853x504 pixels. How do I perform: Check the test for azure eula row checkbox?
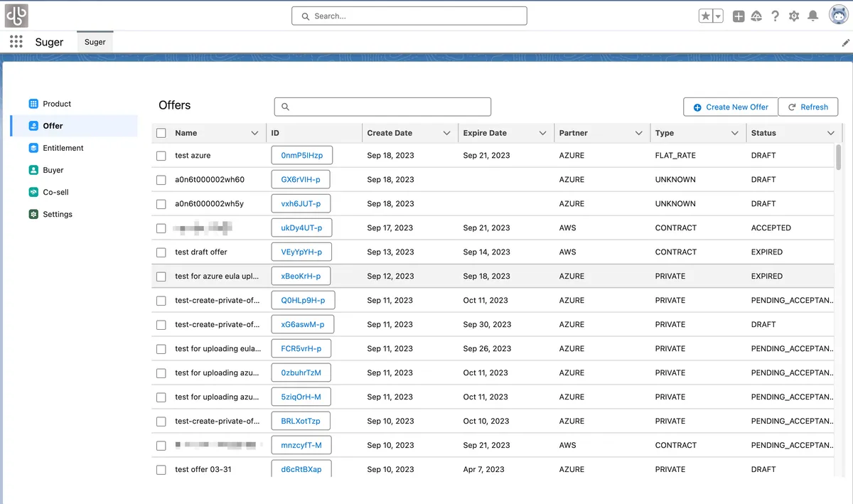pyautogui.click(x=161, y=277)
